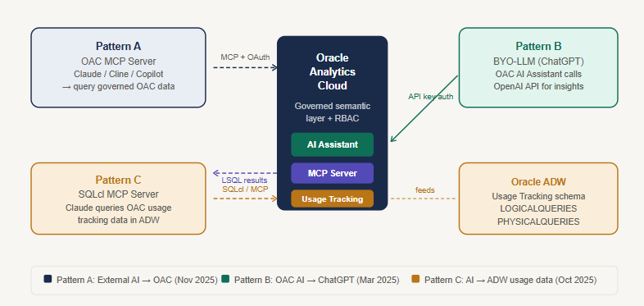Image resolution: width=644 pixels, height=306 pixels.
Task: Click the orange Usage Tracking block
Action: pyautogui.click(x=333, y=199)
